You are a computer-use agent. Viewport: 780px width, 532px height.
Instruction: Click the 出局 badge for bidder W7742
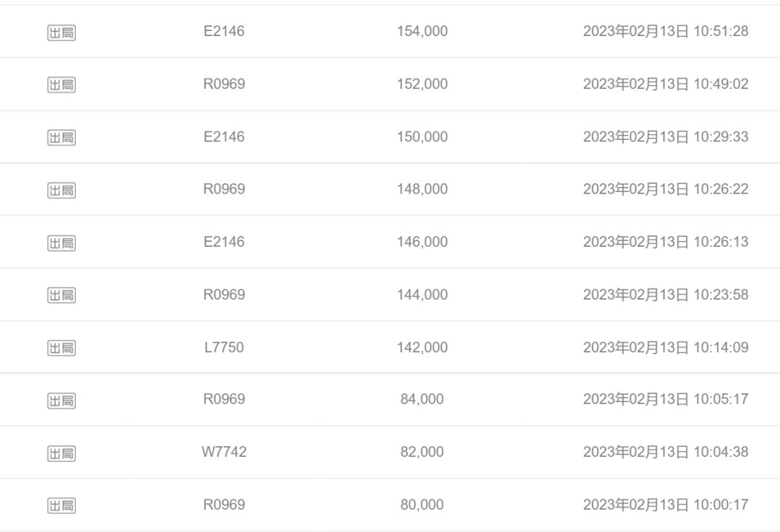click(61, 453)
